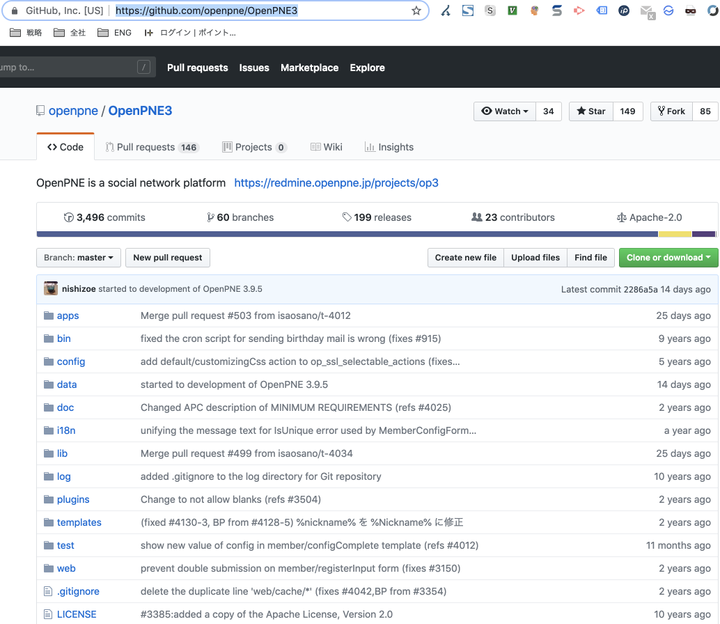View the 23 contributors

[513, 217]
